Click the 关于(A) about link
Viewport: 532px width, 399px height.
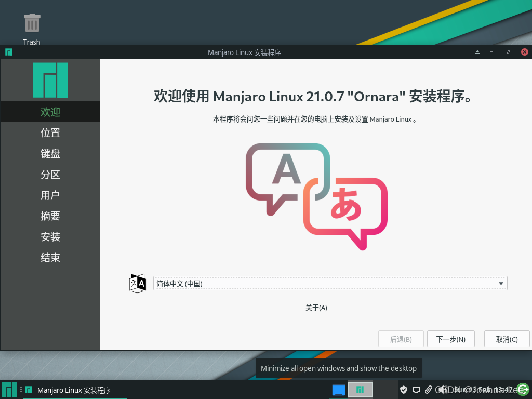tap(316, 308)
